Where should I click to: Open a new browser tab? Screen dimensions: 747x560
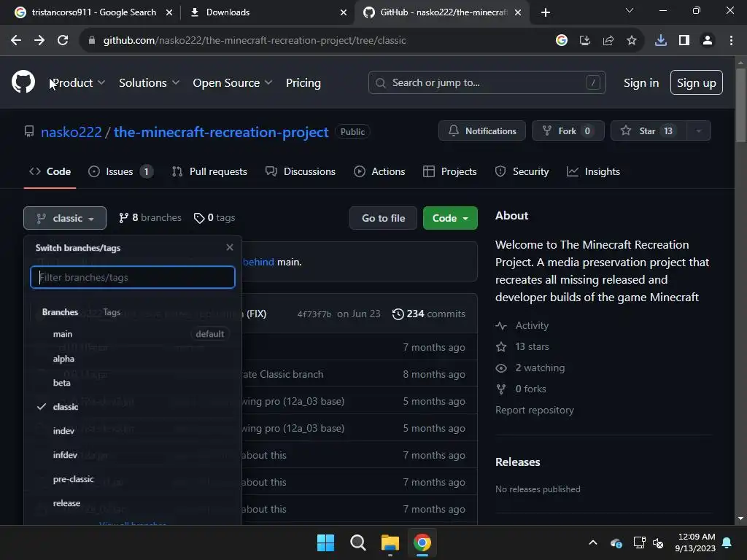[x=546, y=12]
